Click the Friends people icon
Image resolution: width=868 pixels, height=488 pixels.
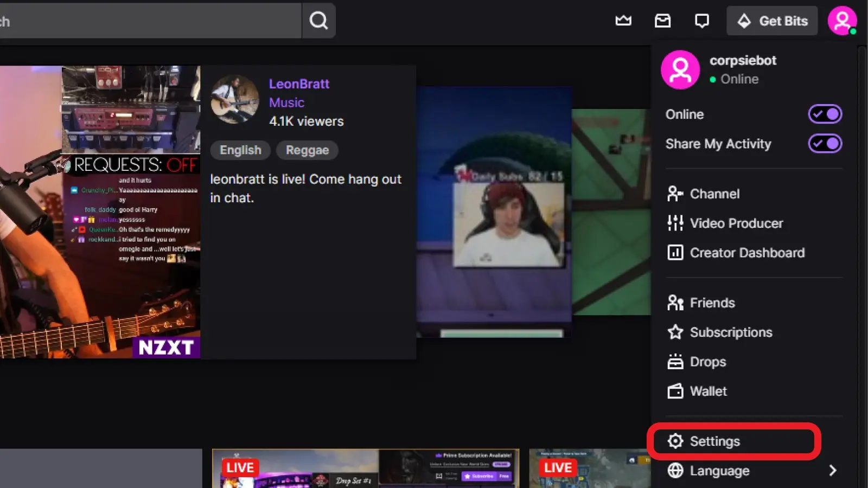point(675,303)
